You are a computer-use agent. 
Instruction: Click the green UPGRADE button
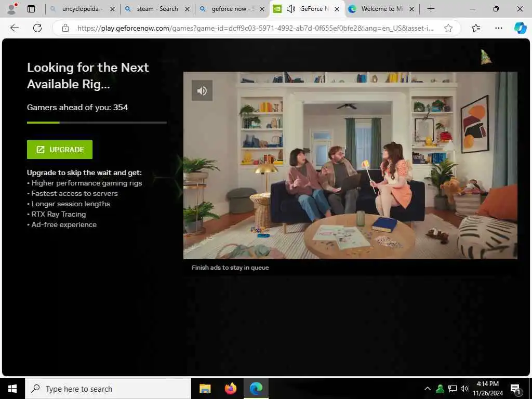coord(60,150)
